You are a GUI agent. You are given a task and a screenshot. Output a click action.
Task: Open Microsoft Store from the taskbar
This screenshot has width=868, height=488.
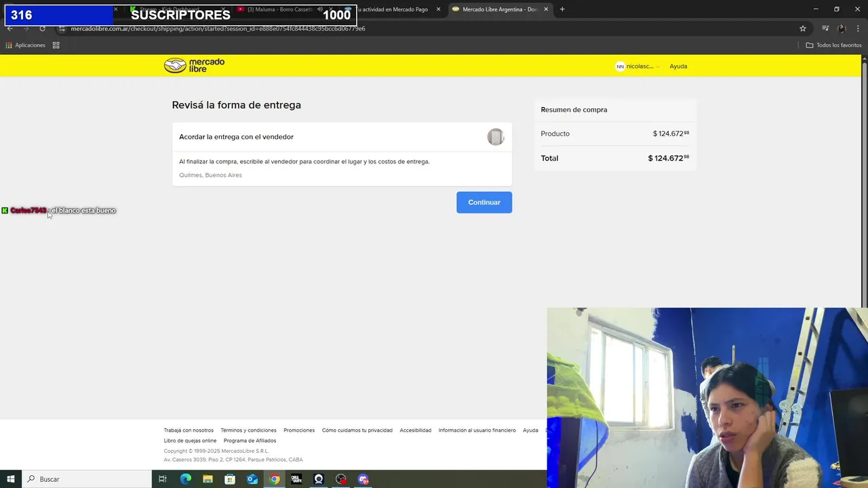230,479
